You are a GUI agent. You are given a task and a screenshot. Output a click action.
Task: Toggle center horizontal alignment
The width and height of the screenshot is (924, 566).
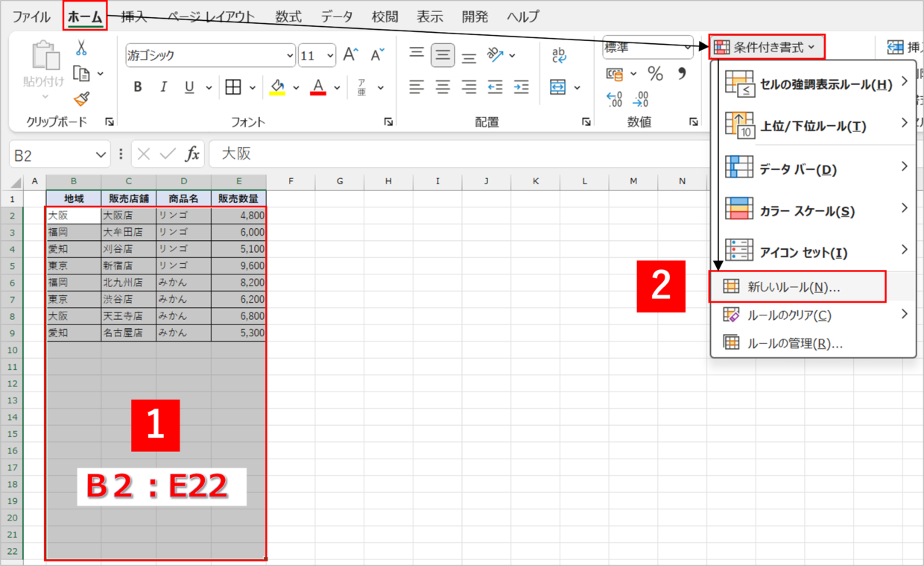(x=443, y=87)
